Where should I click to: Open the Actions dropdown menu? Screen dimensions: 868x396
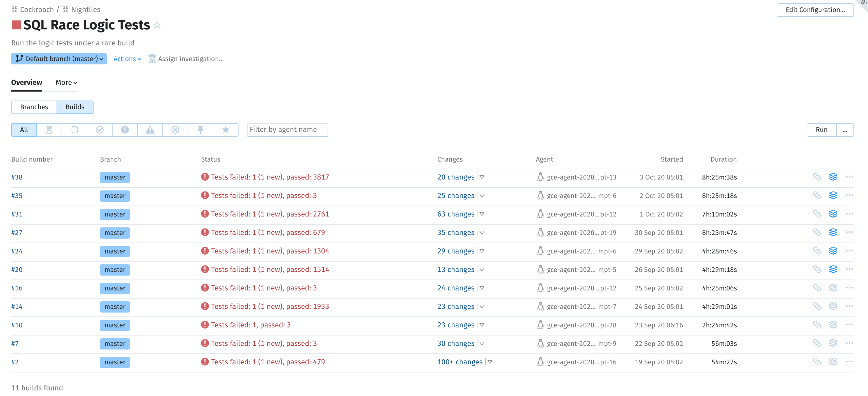pyautogui.click(x=127, y=59)
